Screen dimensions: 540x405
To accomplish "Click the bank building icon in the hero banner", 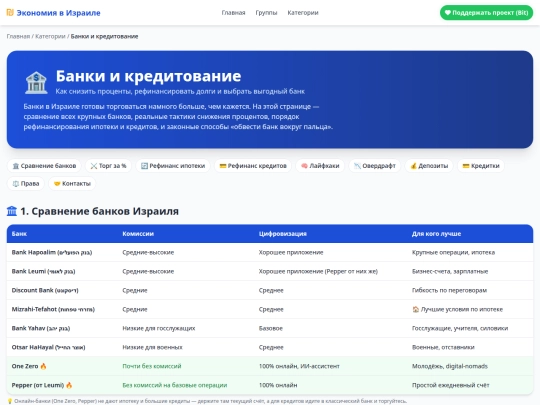I will (x=36, y=83).
